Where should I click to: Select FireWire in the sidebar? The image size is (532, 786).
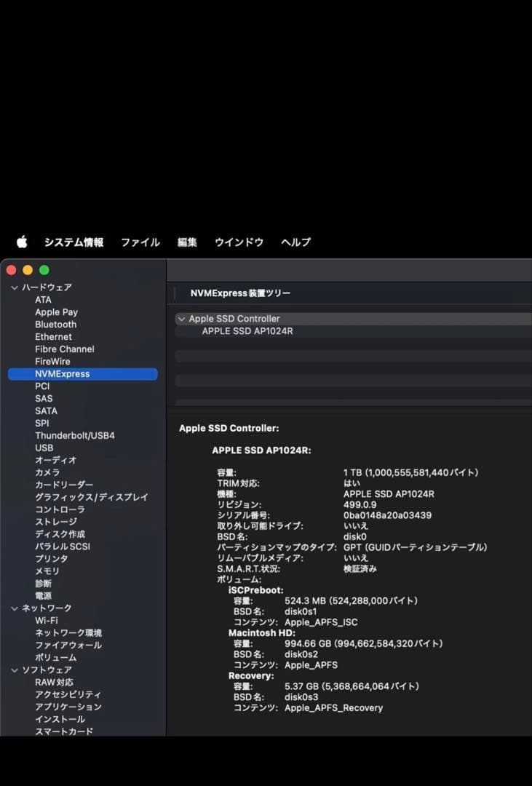tap(52, 362)
